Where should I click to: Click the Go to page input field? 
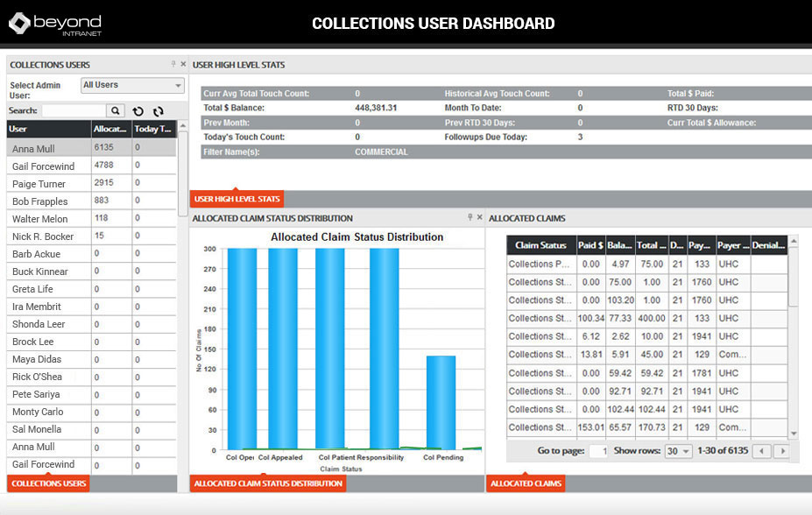point(598,451)
